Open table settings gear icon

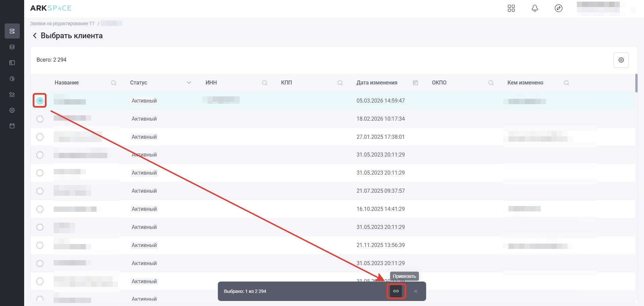pos(621,60)
